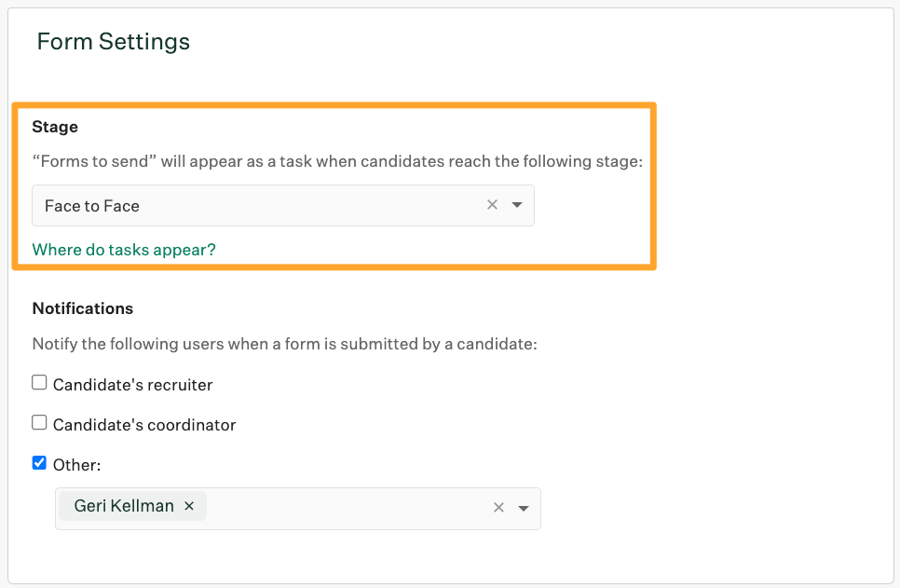Click the Form Settings title
Viewport: 900px width, 588px height.
click(x=113, y=41)
